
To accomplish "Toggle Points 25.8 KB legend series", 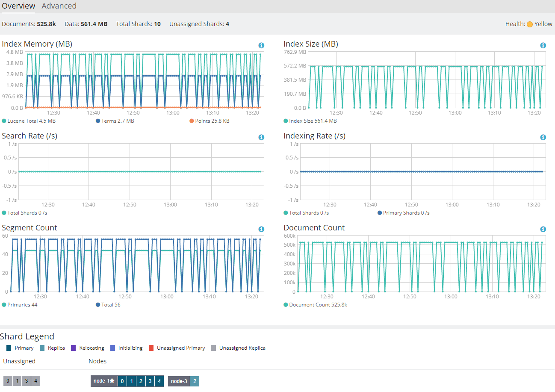I will 210,121.
